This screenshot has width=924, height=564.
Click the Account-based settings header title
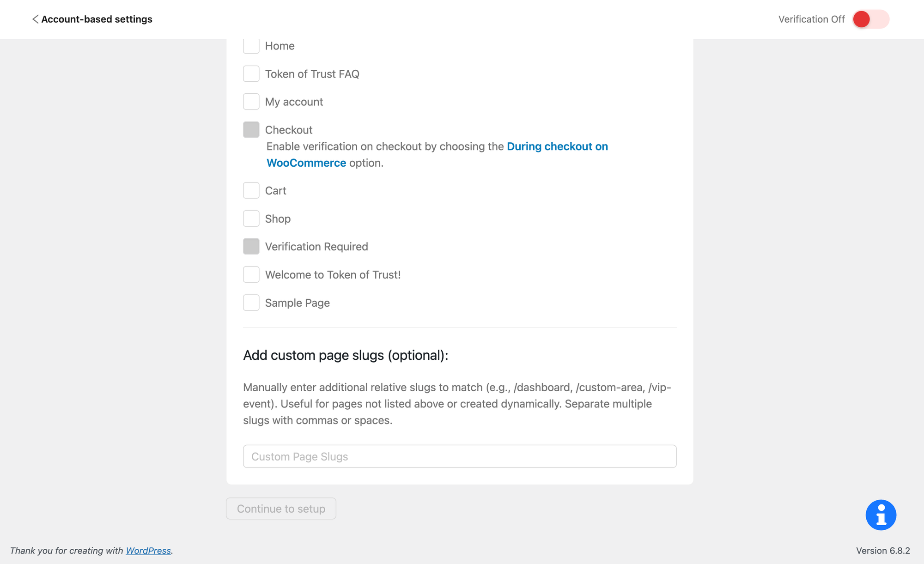pos(97,19)
